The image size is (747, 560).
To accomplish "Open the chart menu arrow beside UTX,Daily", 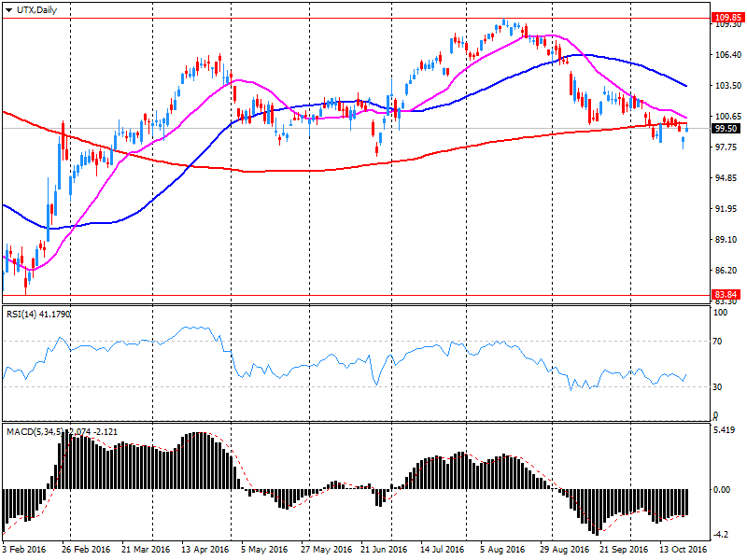I will tap(8, 10).
